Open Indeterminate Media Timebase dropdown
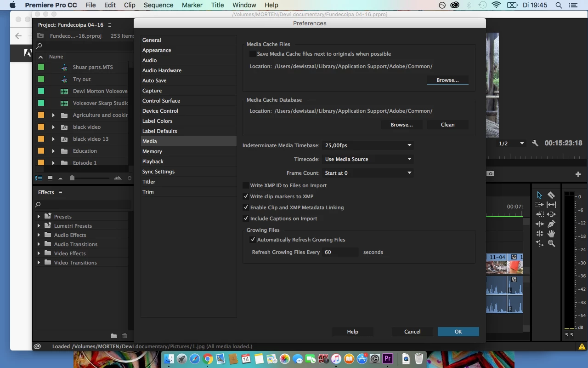 368,145
